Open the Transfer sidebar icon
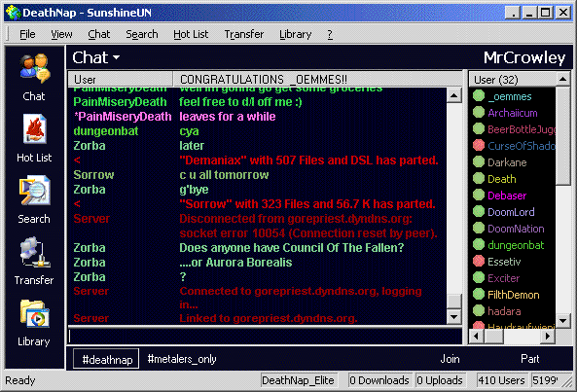Image resolution: width=577 pixels, height=392 pixels. tap(34, 261)
